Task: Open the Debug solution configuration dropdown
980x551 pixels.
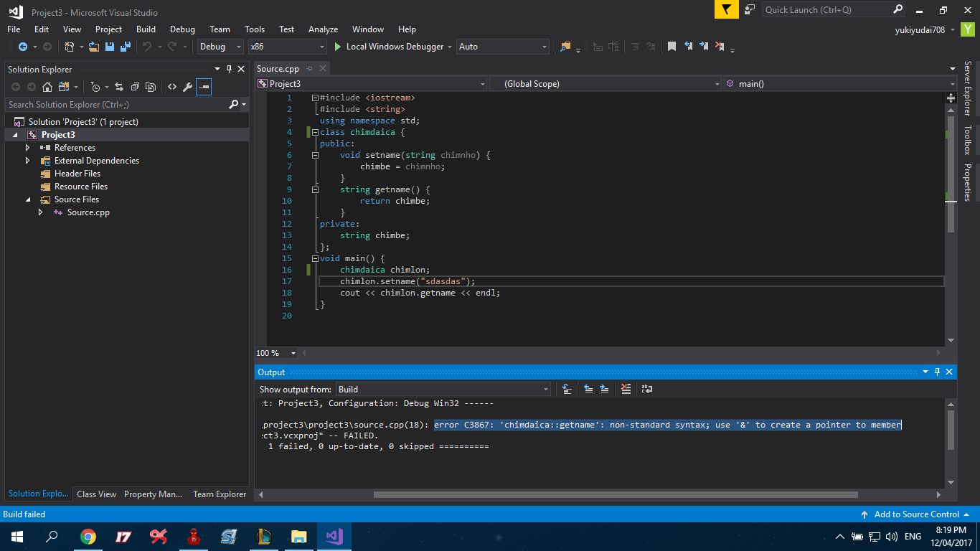Action: 220,47
